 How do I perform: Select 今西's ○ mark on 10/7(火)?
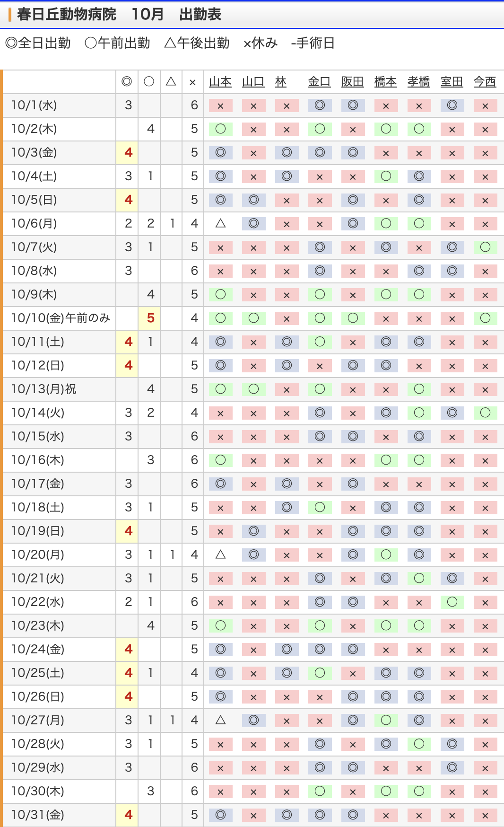[x=485, y=247]
